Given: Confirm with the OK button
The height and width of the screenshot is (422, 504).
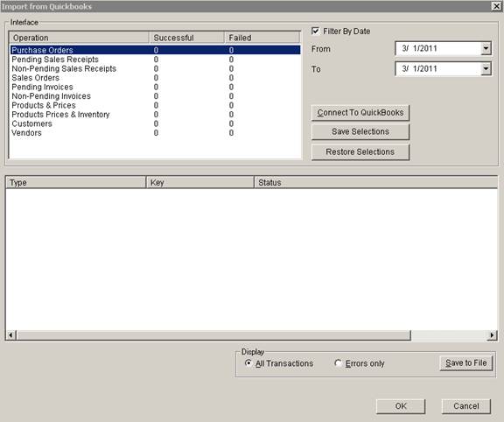Looking at the screenshot, I should point(401,406).
